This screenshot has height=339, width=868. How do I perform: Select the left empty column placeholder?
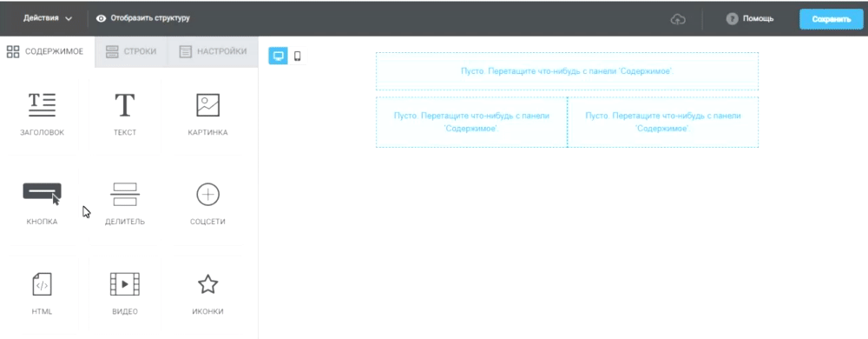[471, 122]
